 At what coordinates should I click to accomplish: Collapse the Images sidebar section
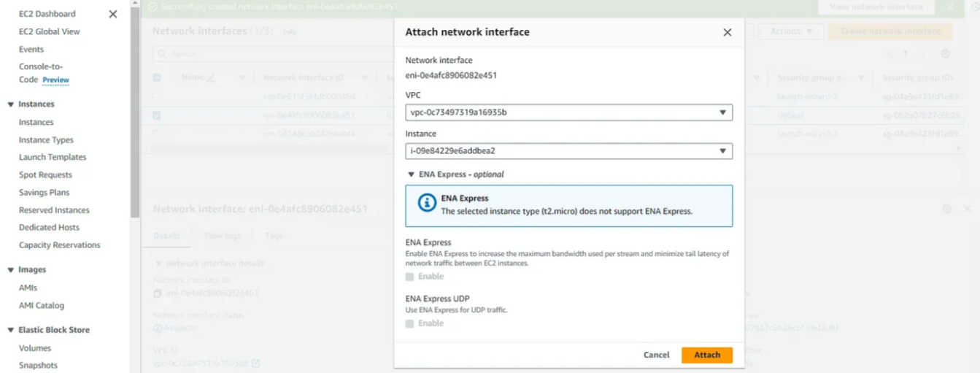pos(11,270)
